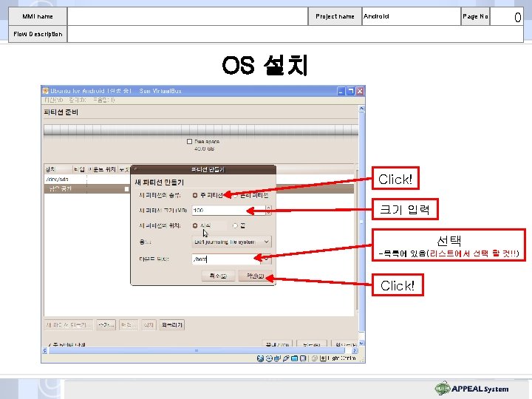532x399 pixels.
Task: Open the 장치 (Devices) menu
Action: (x=78, y=100)
